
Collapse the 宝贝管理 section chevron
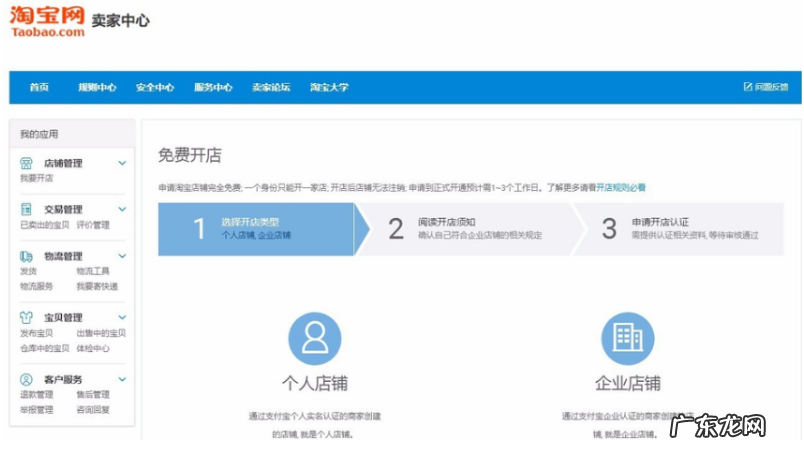coord(122,318)
